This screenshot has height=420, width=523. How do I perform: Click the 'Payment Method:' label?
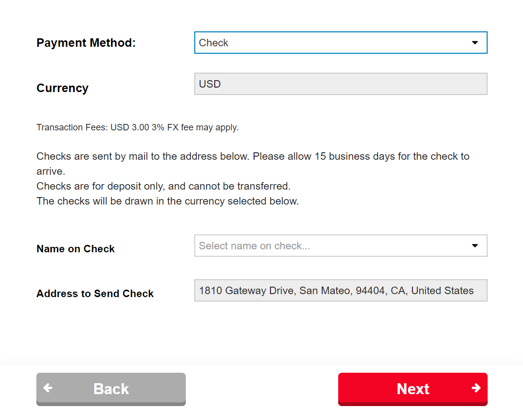pos(86,43)
